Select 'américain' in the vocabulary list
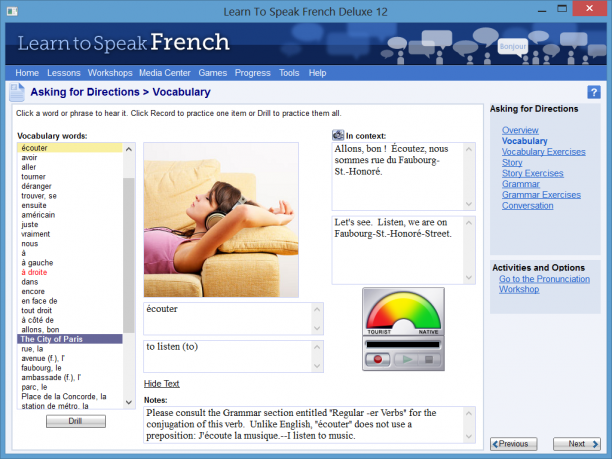This screenshot has width=612, height=459. (70, 215)
